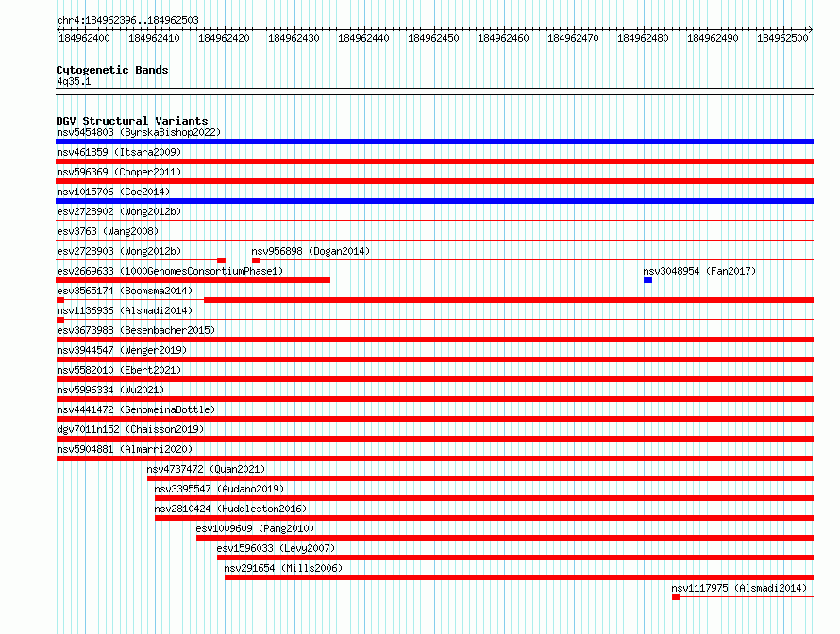Viewport: 840px width, 634px height.
Task: Click red bar under nsv4441472
Action: (434, 419)
